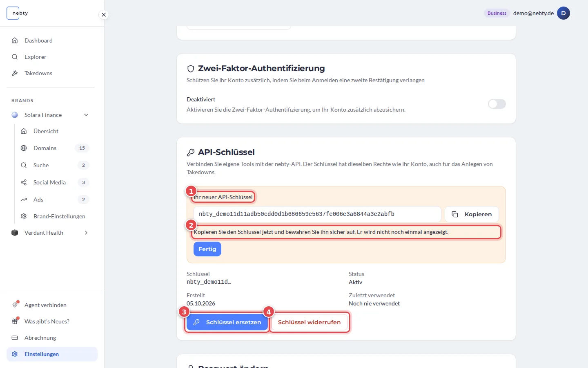
Task: Click the Explorer magnifier icon
Action: pyautogui.click(x=15, y=57)
